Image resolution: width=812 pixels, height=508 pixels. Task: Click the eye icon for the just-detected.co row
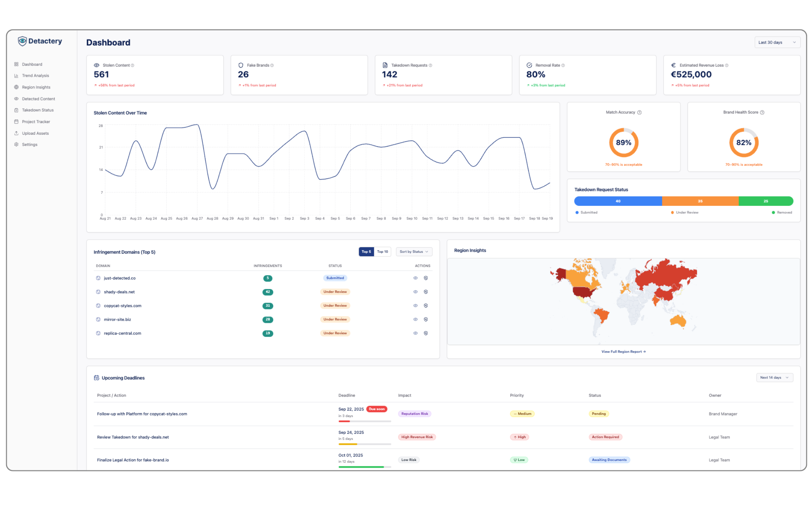click(415, 278)
